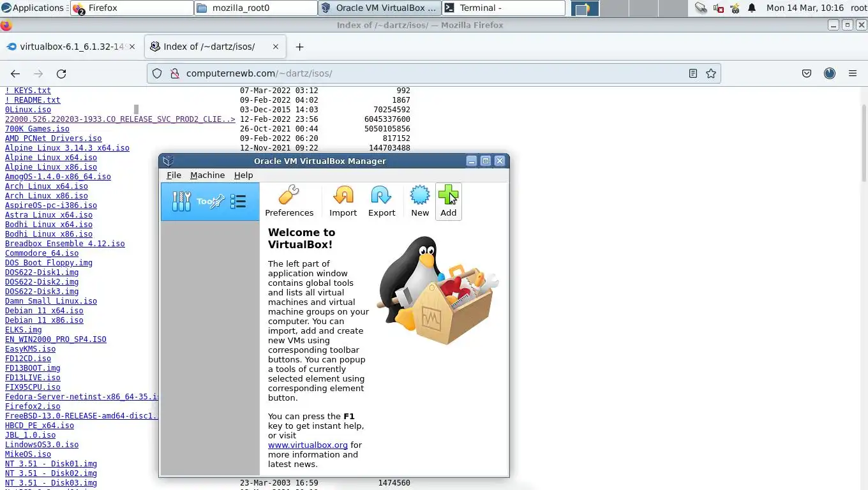Image resolution: width=868 pixels, height=490 pixels.
Task: Go back in Firefox
Action: point(15,73)
